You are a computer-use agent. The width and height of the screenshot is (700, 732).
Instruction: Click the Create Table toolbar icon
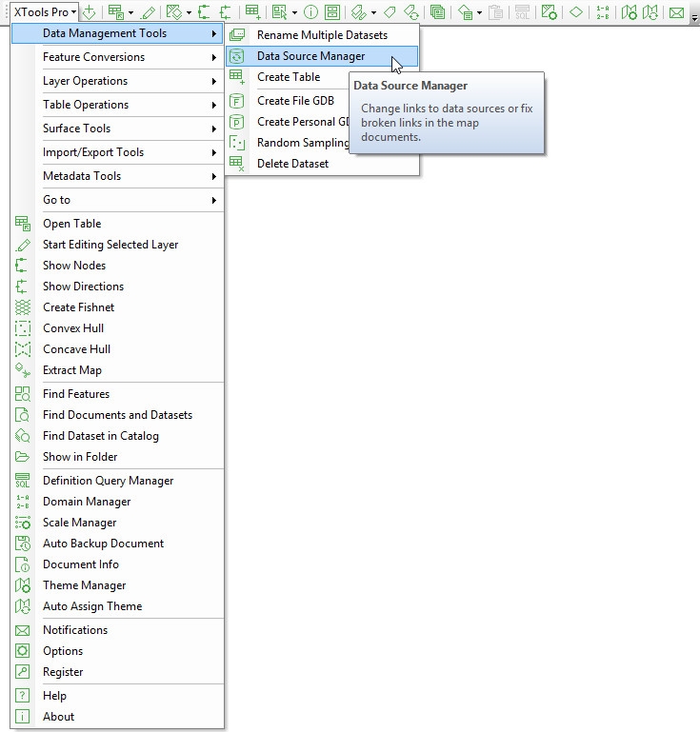coord(253,12)
